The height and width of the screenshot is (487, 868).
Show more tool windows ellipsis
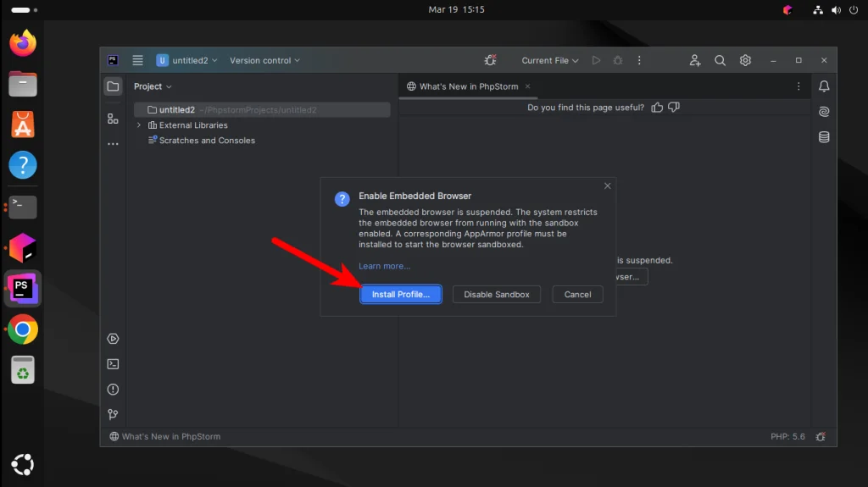pyautogui.click(x=113, y=144)
